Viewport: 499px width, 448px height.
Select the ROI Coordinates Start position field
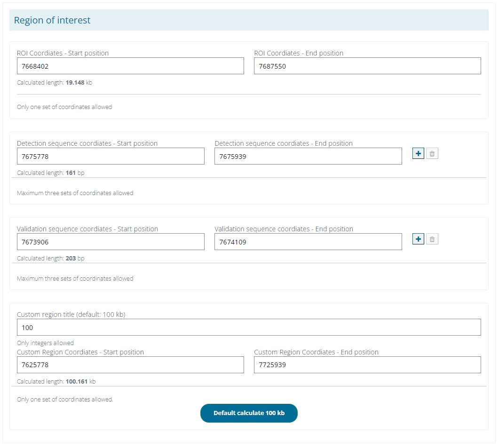coord(130,66)
